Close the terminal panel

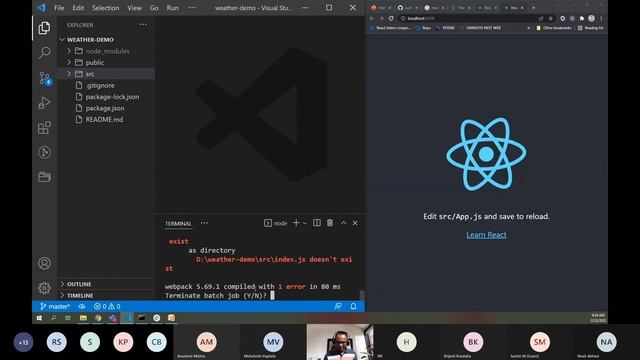pyautogui.click(x=355, y=223)
